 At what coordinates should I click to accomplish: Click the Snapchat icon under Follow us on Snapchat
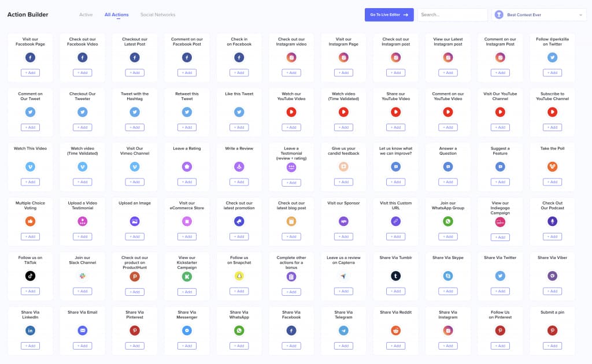point(239,276)
